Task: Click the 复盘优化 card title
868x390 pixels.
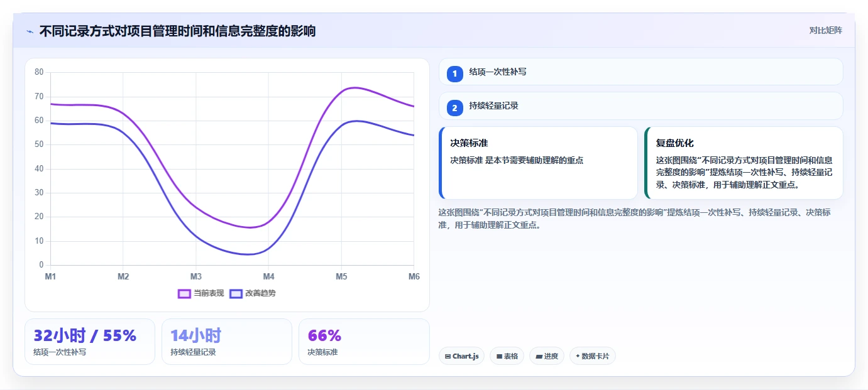Action: pos(675,143)
